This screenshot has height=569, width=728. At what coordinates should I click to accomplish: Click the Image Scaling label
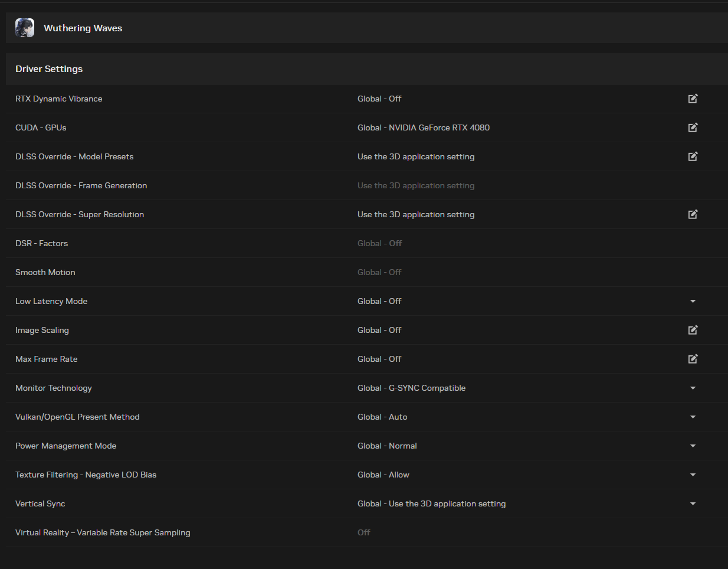(42, 330)
